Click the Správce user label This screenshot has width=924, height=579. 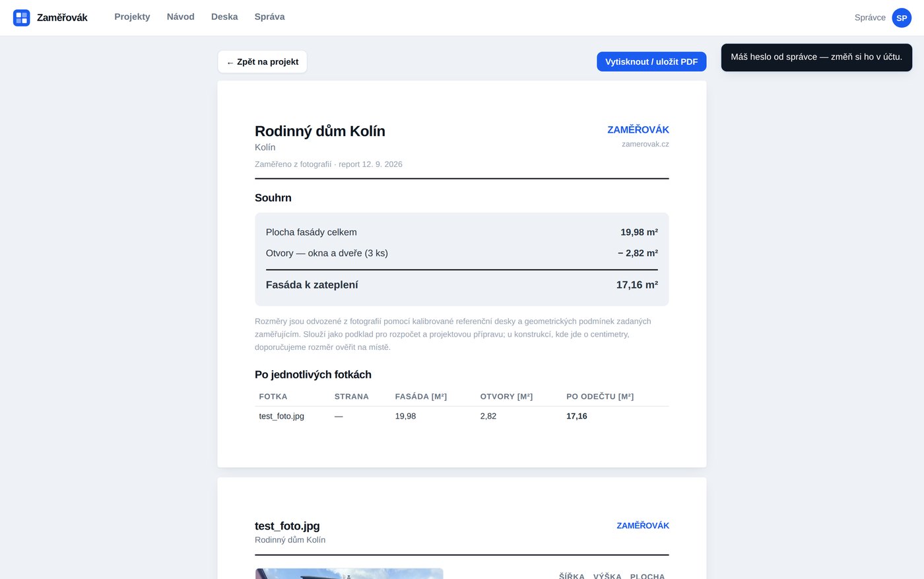tap(870, 18)
